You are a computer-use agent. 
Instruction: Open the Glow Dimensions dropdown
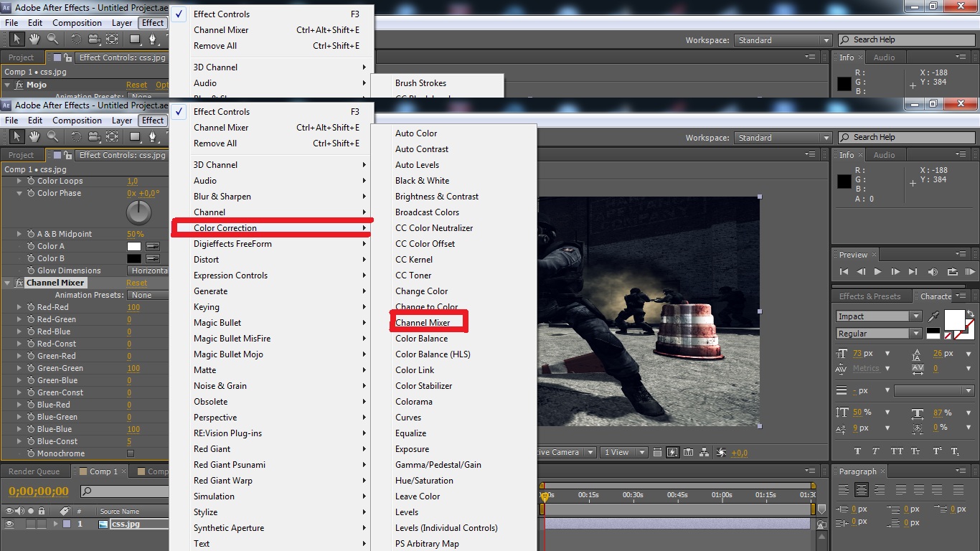coord(149,270)
